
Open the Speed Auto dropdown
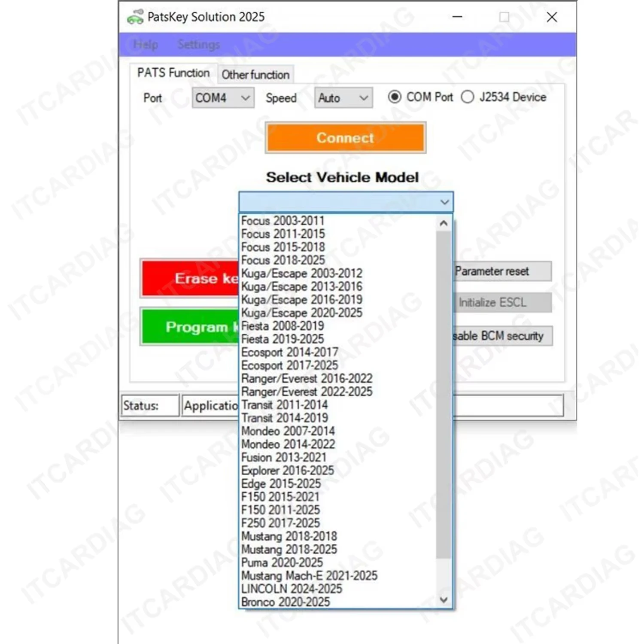pos(343,98)
